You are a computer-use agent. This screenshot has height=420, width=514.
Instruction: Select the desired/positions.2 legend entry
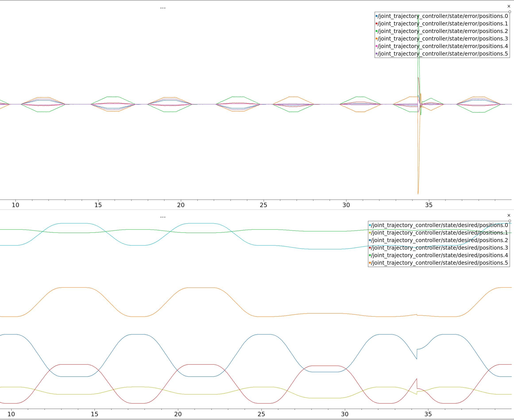439,240
